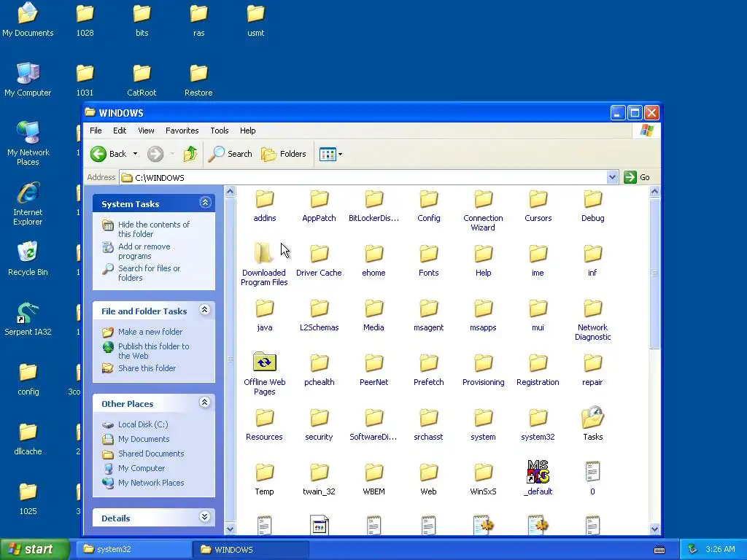This screenshot has width=747, height=560.
Task: Select the addins folder
Action: pos(264,206)
